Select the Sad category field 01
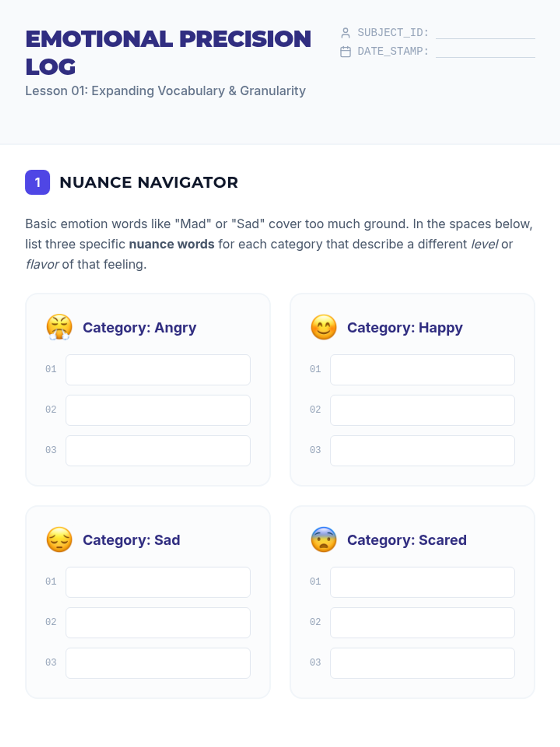Viewport: 560px width, 747px height. 158,582
